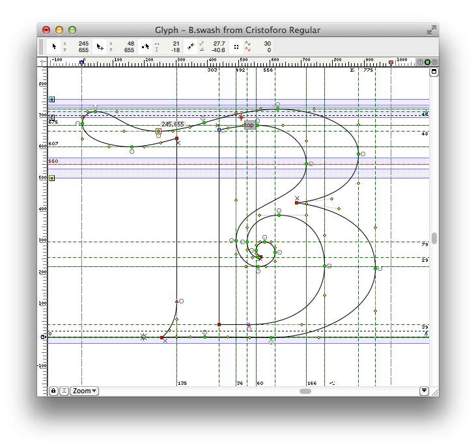Click the 'C' cap-height marker near 700
This screenshot has height=448, width=476.
click(52, 117)
